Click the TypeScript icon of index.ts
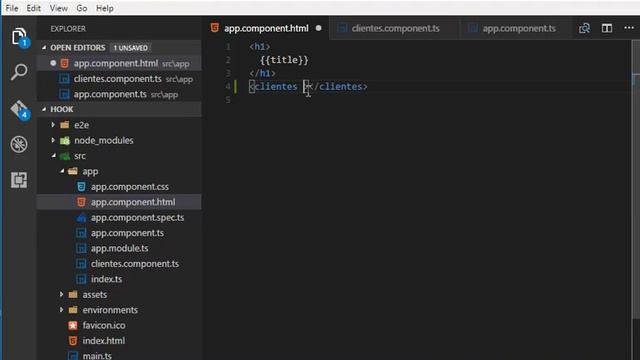The height and width of the screenshot is (360, 640). (81, 279)
